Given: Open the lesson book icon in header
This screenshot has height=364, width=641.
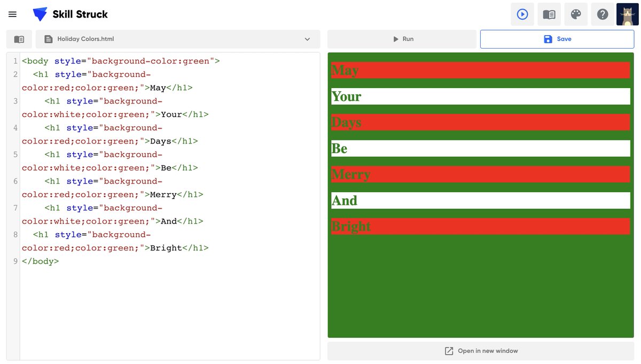Looking at the screenshot, I should coord(549,14).
